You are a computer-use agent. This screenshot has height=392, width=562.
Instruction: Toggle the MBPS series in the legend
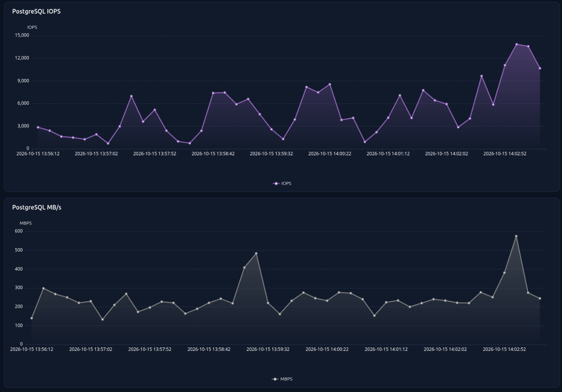coord(282,379)
